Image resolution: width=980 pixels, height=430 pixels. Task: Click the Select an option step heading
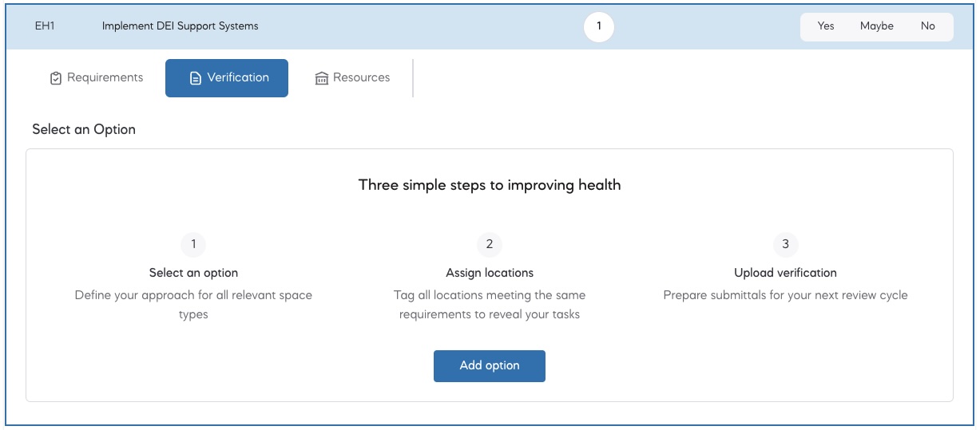193,273
